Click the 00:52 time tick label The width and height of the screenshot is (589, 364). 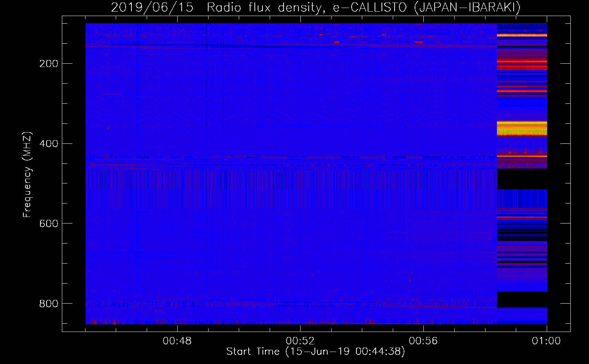click(x=300, y=341)
